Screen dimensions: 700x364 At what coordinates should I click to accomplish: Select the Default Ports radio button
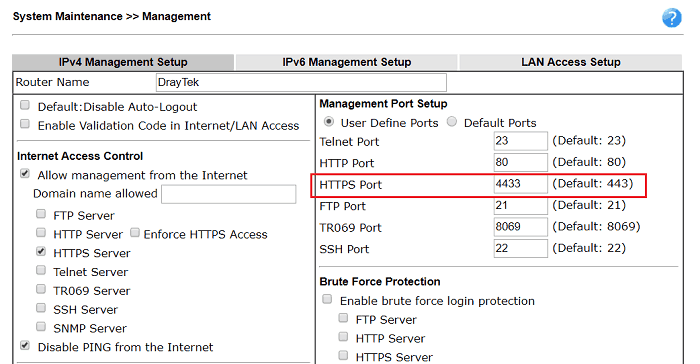(x=452, y=121)
